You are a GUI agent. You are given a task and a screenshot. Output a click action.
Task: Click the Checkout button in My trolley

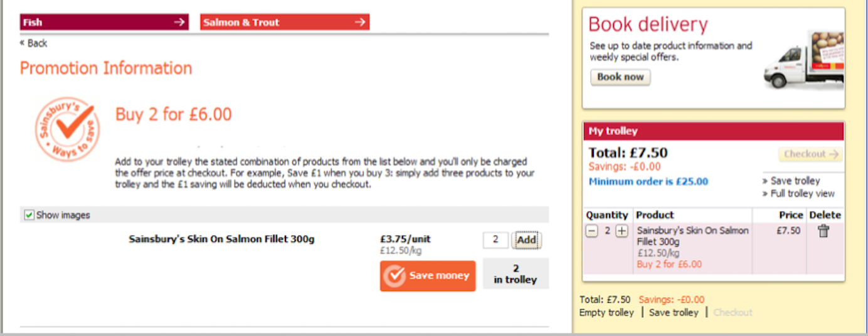[810, 154]
